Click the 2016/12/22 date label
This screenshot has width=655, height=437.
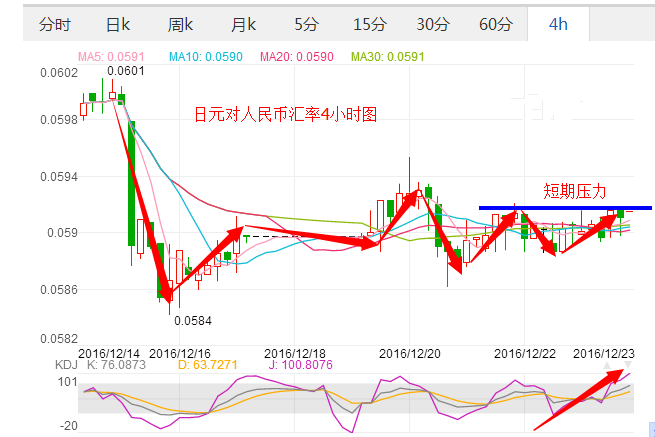point(525,353)
